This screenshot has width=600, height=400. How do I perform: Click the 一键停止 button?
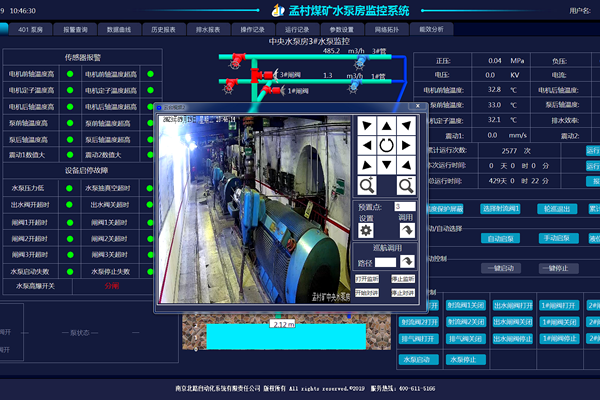558,269
